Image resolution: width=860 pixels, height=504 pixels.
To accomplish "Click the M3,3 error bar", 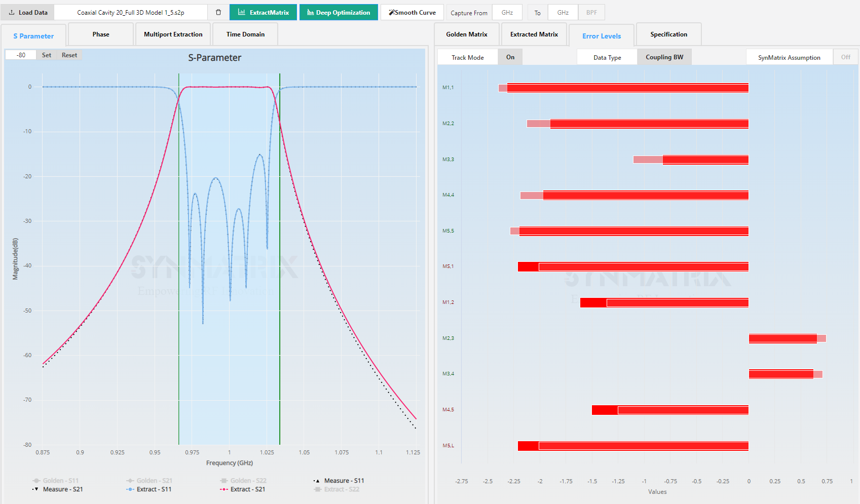I will click(x=691, y=160).
